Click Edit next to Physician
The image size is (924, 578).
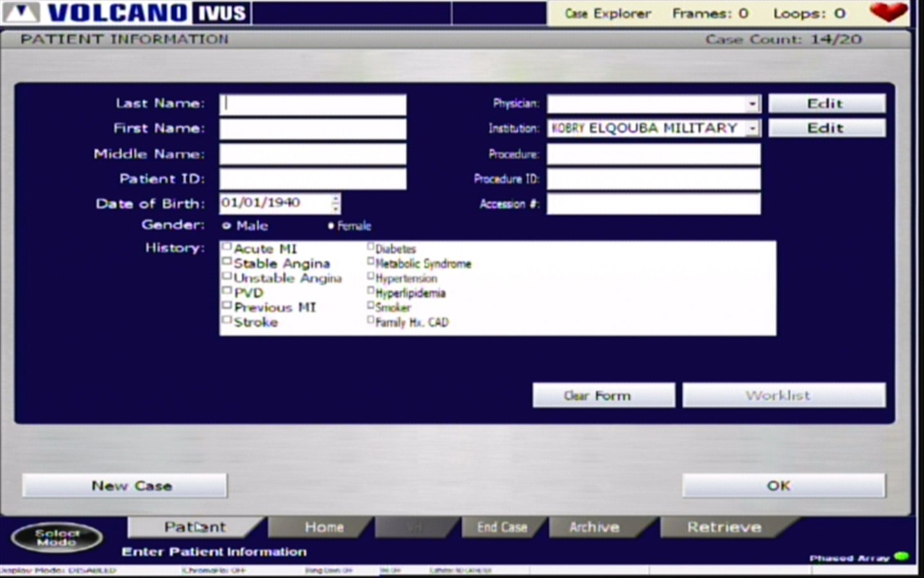(826, 103)
